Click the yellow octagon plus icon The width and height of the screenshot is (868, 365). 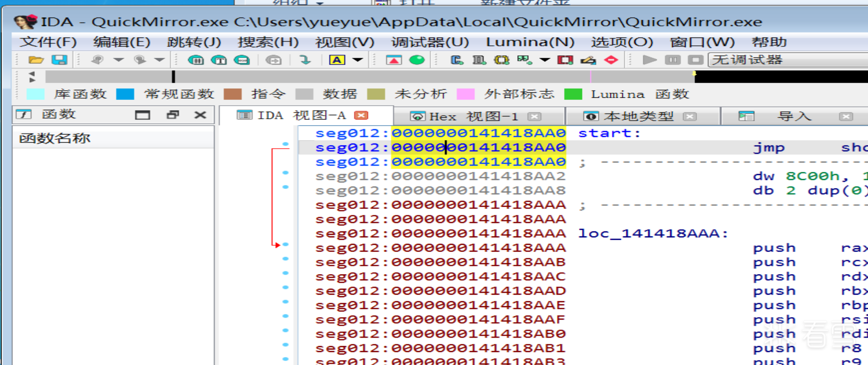point(501,60)
